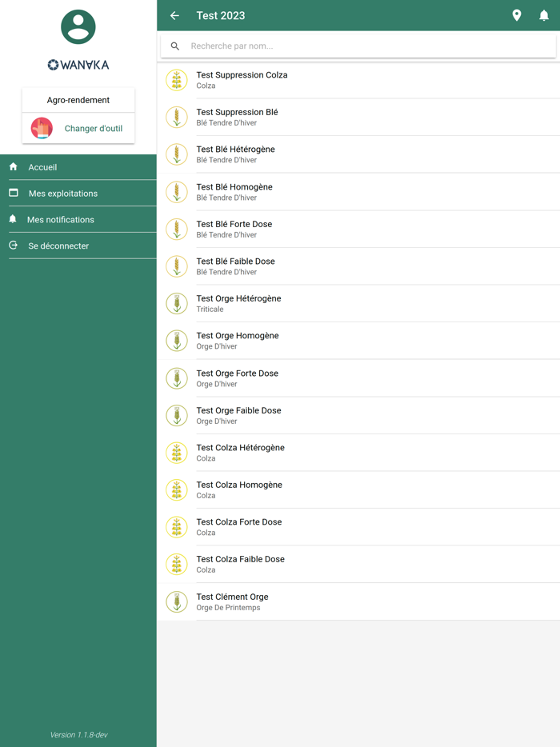Select Test Blé Homogène entry
Screen dimensions: 560x747
pyautogui.click(x=358, y=192)
